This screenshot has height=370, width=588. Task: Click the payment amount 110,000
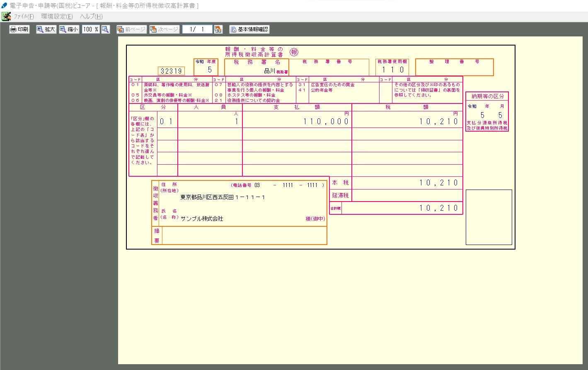(x=326, y=121)
